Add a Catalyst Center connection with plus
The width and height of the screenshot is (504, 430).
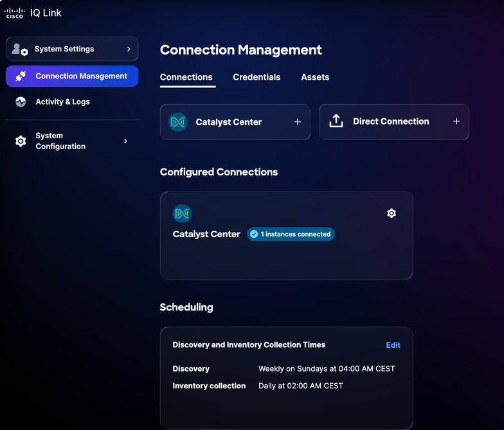click(298, 122)
